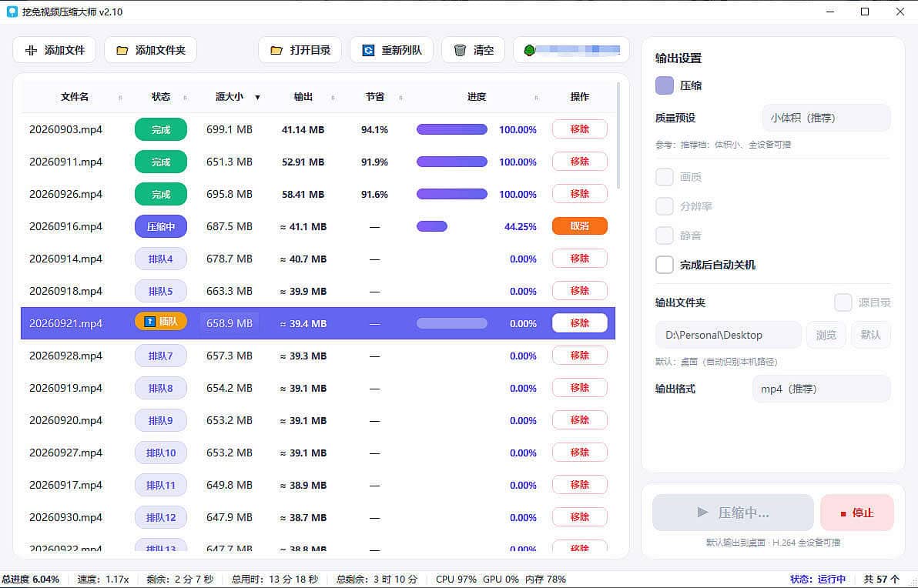Click the folder icon on 添加文件夹

point(122,50)
